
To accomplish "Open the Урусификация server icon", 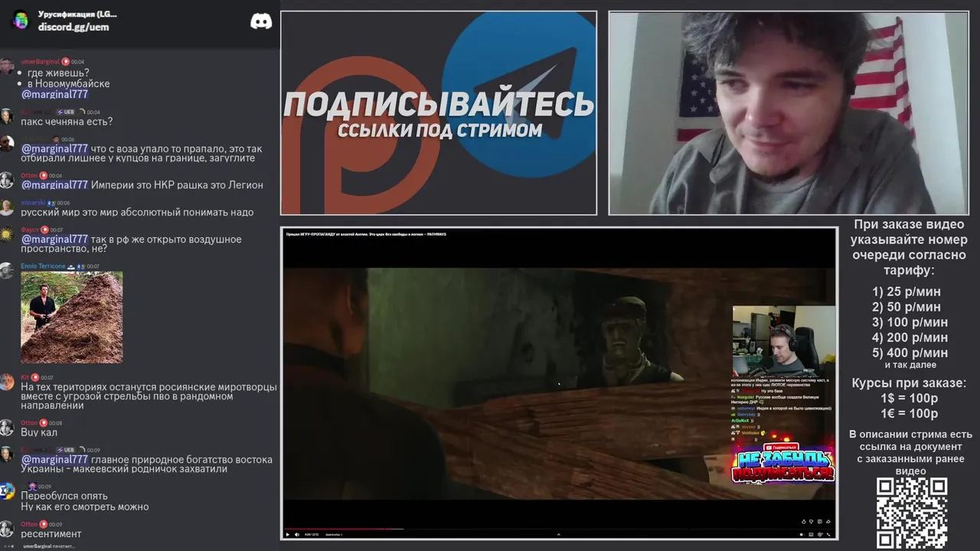I will 21,20.
